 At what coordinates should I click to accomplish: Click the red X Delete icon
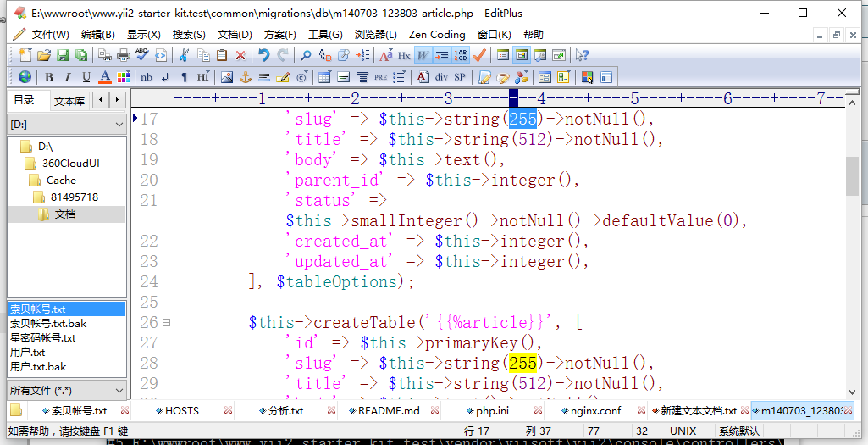tap(240, 55)
